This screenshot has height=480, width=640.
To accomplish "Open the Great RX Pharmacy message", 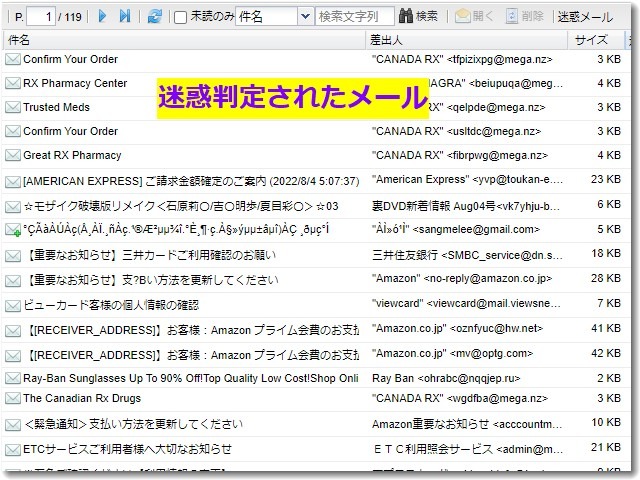I will 72,155.
